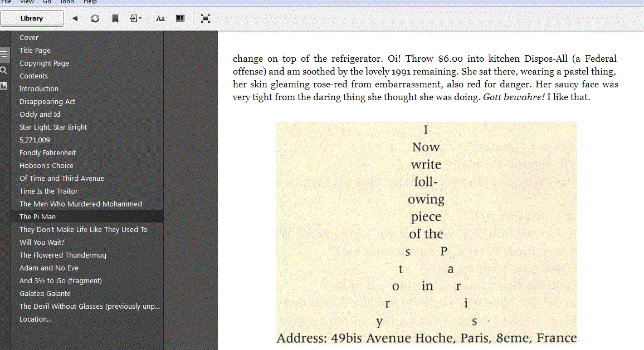Click the back arrow icon

tap(75, 18)
